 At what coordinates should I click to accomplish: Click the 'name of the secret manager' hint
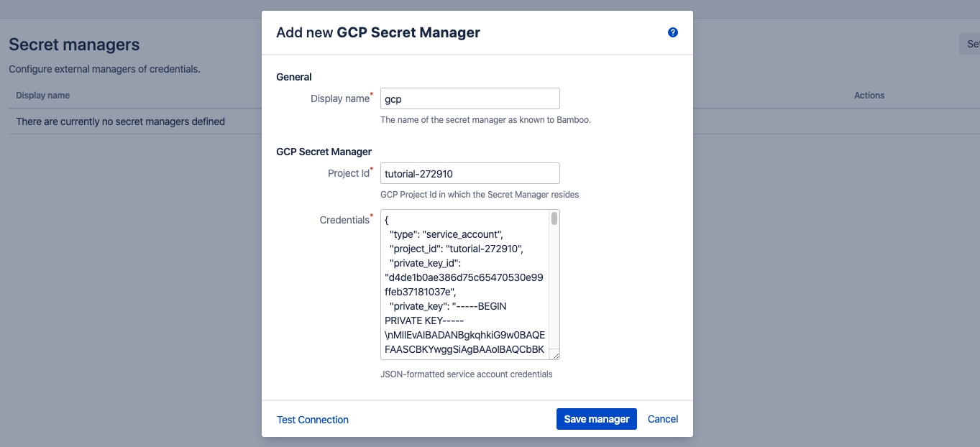click(485, 120)
